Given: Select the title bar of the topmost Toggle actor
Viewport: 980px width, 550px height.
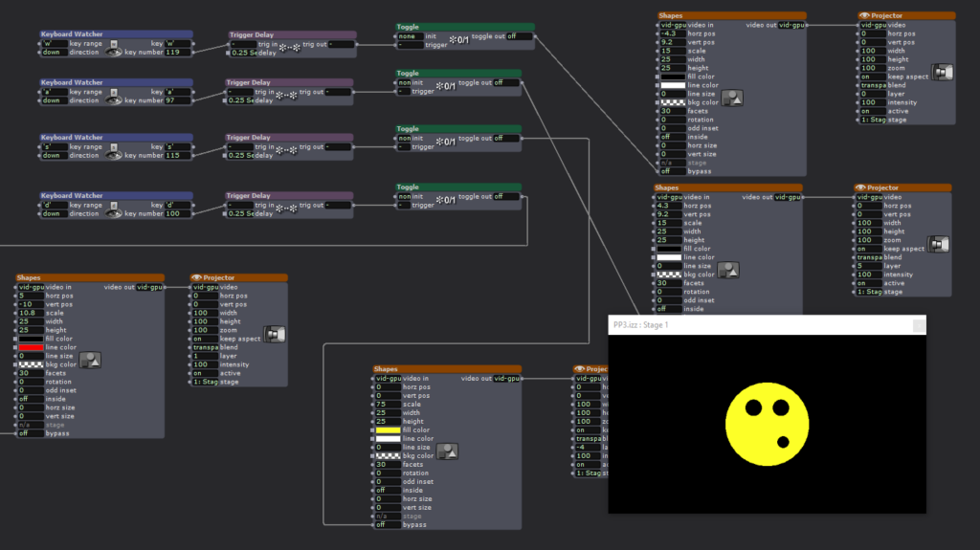Looking at the screenshot, I should [x=457, y=27].
